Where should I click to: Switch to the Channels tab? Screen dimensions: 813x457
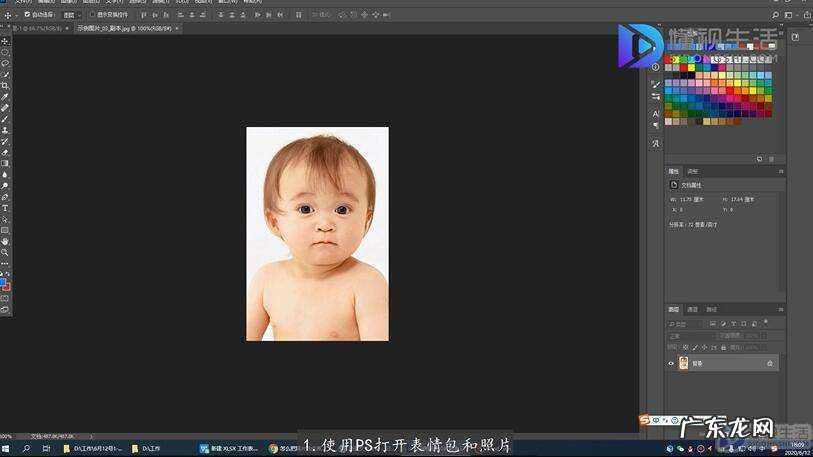[x=693, y=309]
